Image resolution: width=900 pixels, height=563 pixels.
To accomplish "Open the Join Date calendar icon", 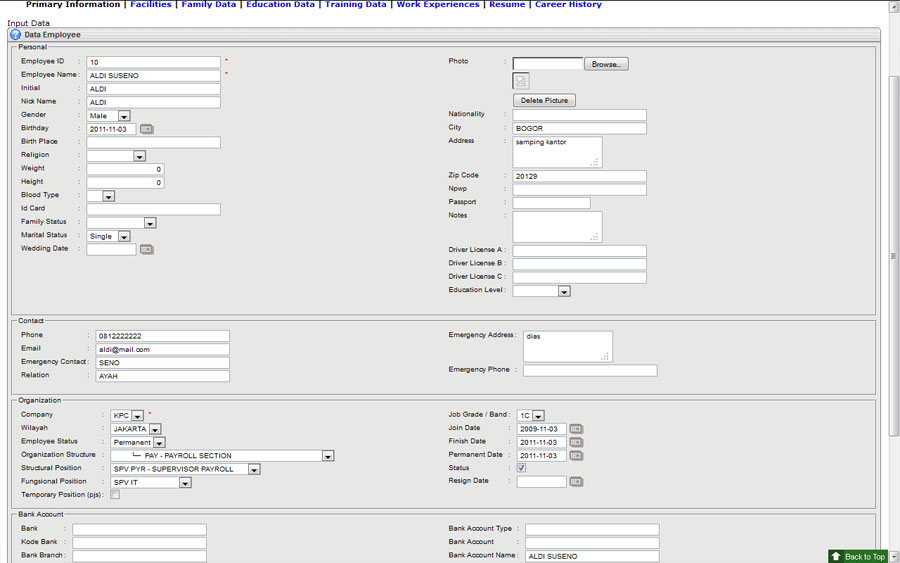I will (576, 429).
